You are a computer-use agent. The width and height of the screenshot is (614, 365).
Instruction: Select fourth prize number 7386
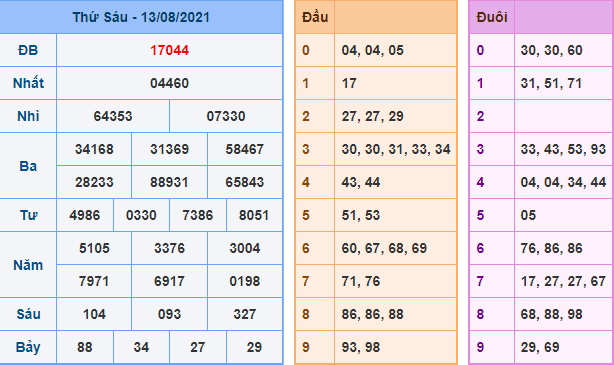(x=198, y=215)
